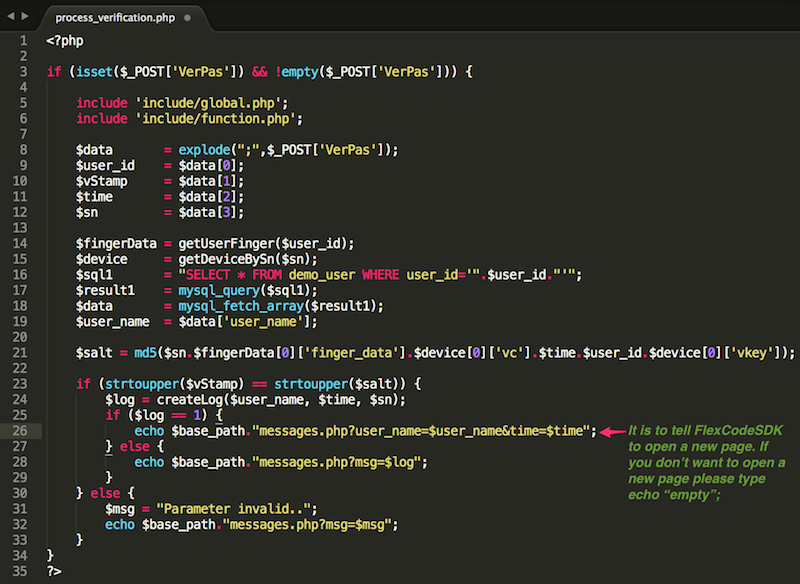Image resolution: width=800 pixels, height=584 pixels.
Task: Click the demo_user table name in SQL
Action: click(322, 275)
